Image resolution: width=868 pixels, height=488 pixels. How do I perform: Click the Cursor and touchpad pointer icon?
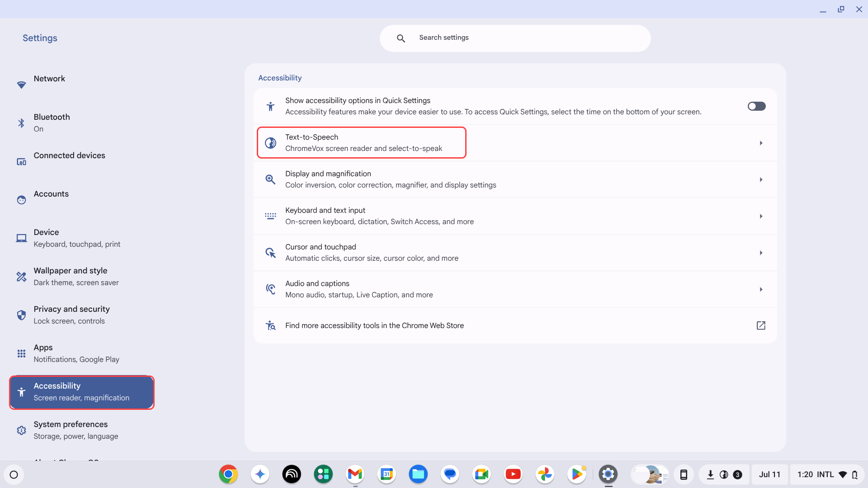click(270, 253)
